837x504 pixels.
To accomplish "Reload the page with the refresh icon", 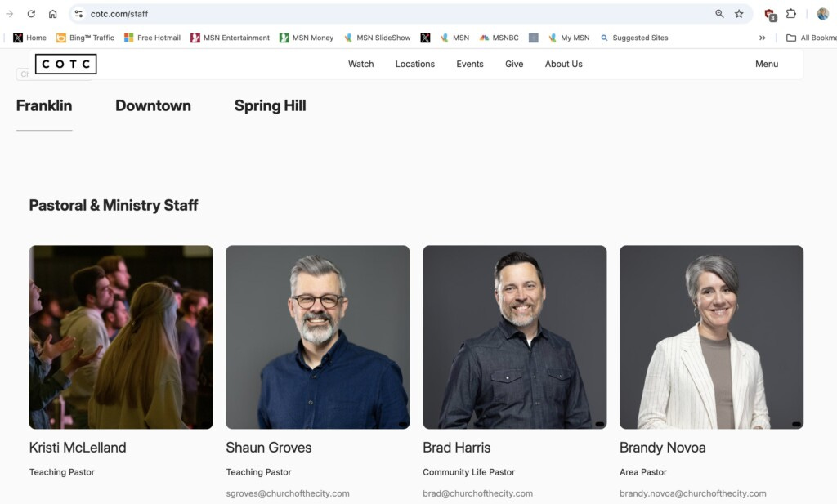I will point(31,14).
